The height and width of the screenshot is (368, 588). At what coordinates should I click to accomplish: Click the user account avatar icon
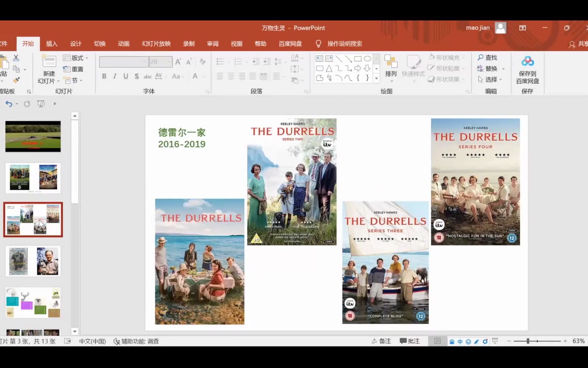pos(501,28)
